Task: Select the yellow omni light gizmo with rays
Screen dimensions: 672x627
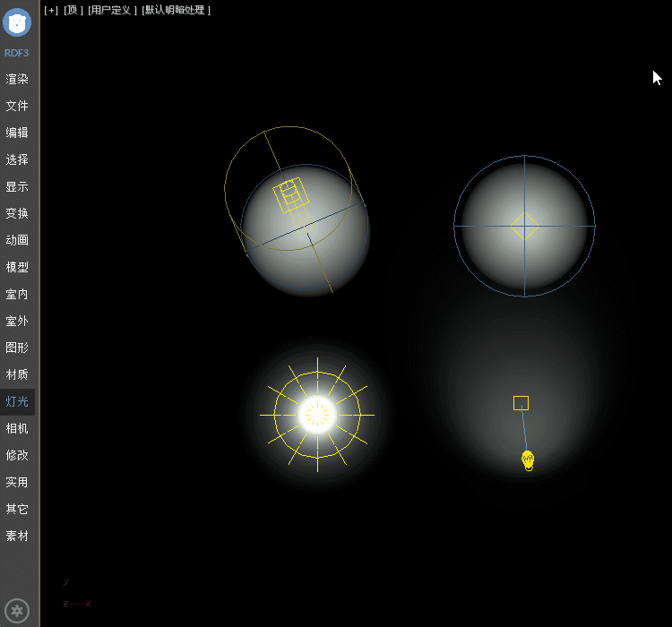Action: [x=317, y=415]
